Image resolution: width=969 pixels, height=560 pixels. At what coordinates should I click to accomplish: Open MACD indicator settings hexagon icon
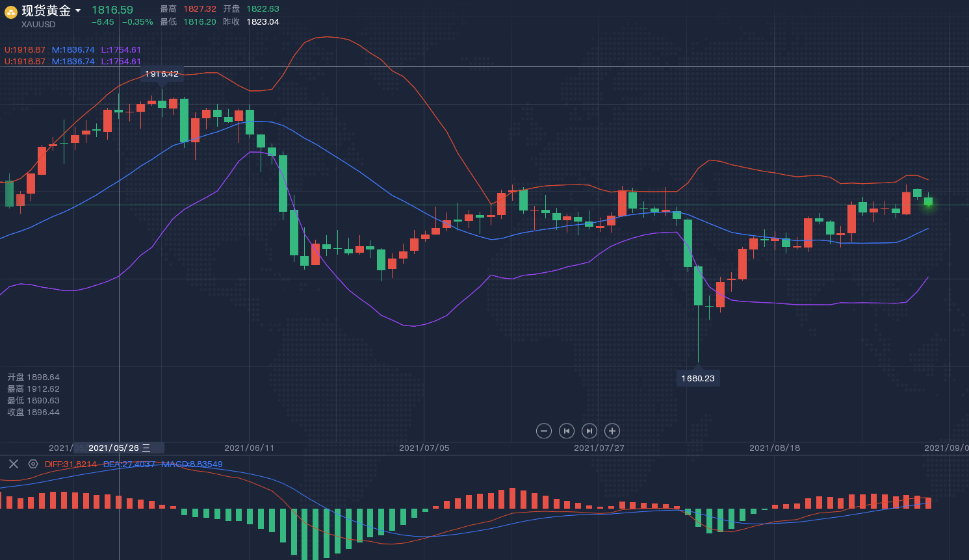(x=33, y=464)
